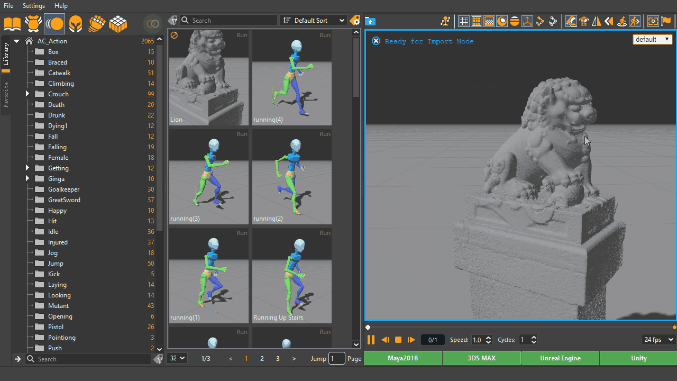
Task: Expand the Ginga folder
Action: pyautogui.click(x=27, y=178)
